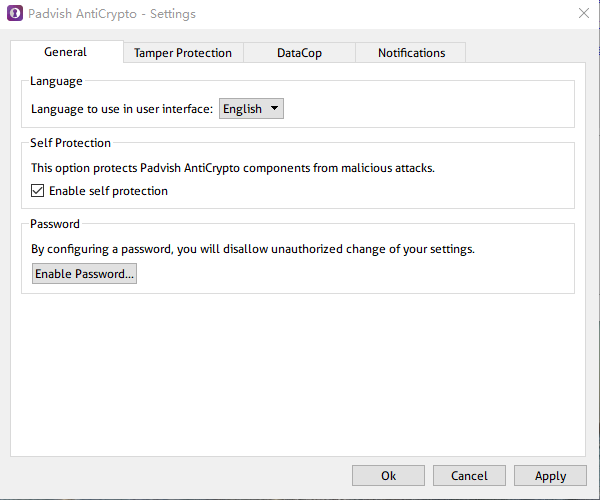Image resolution: width=600 pixels, height=500 pixels.
Task: Click the Padvish AntiCrypto app icon
Action: tap(15, 13)
